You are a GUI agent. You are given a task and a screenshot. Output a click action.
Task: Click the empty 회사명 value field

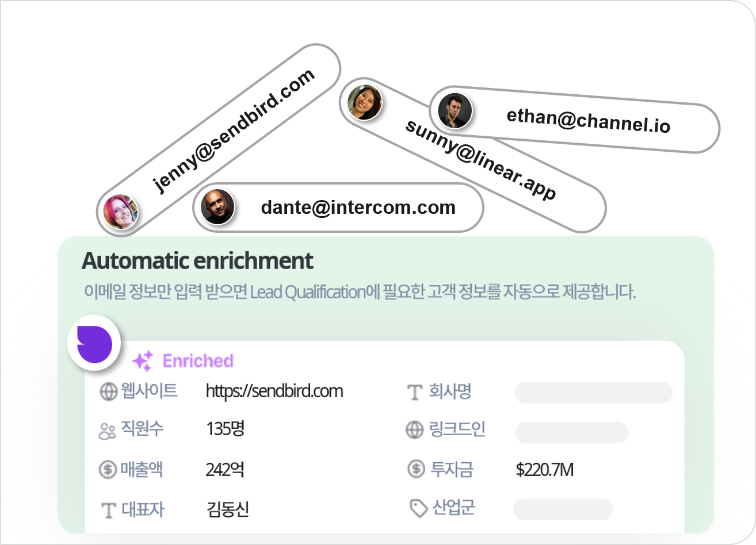pos(593,393)
